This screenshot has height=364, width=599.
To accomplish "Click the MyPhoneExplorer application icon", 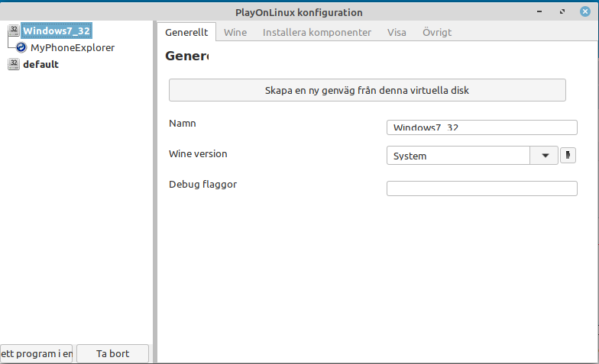I will click(21, 47).
